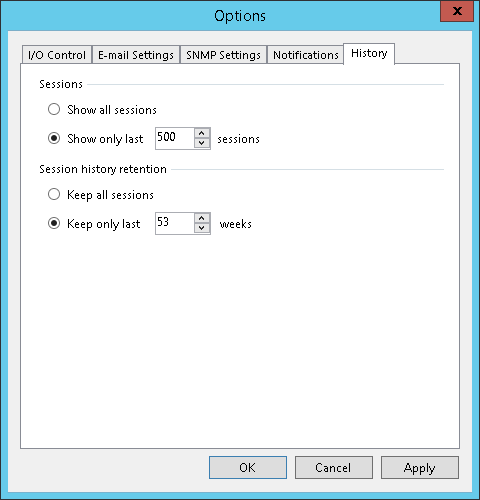480x500 pixels.
Task: Click the Show all sessions label text
Action: (112, 110)
